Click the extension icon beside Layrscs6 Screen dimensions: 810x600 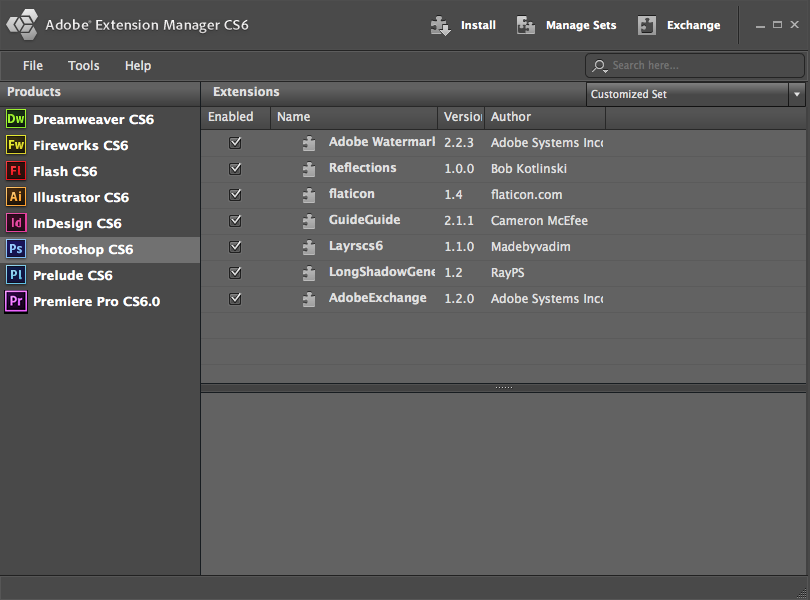pos(309,247)
